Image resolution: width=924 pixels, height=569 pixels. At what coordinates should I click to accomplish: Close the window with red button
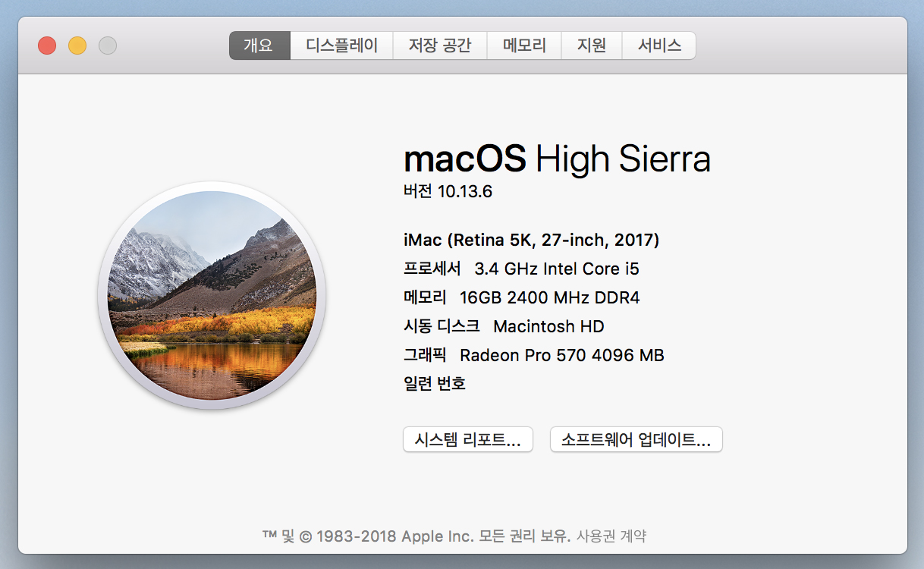point(47,46)
